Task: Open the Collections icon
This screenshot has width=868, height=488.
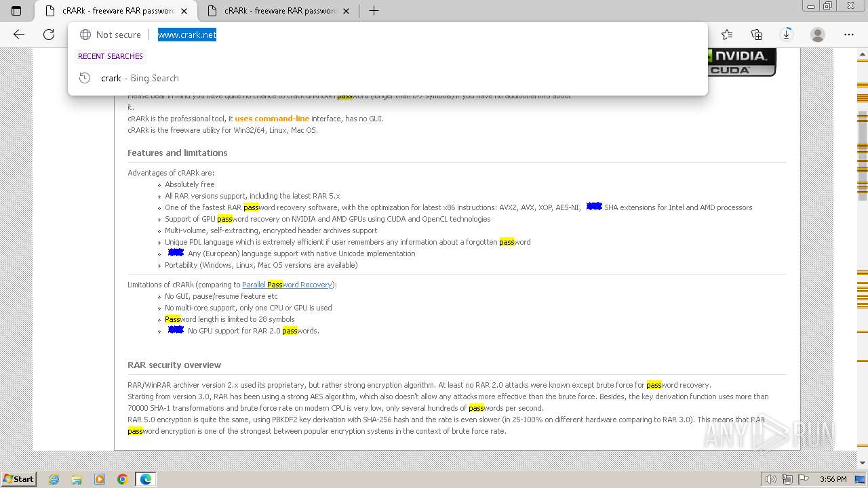Action: coord(757,35)
